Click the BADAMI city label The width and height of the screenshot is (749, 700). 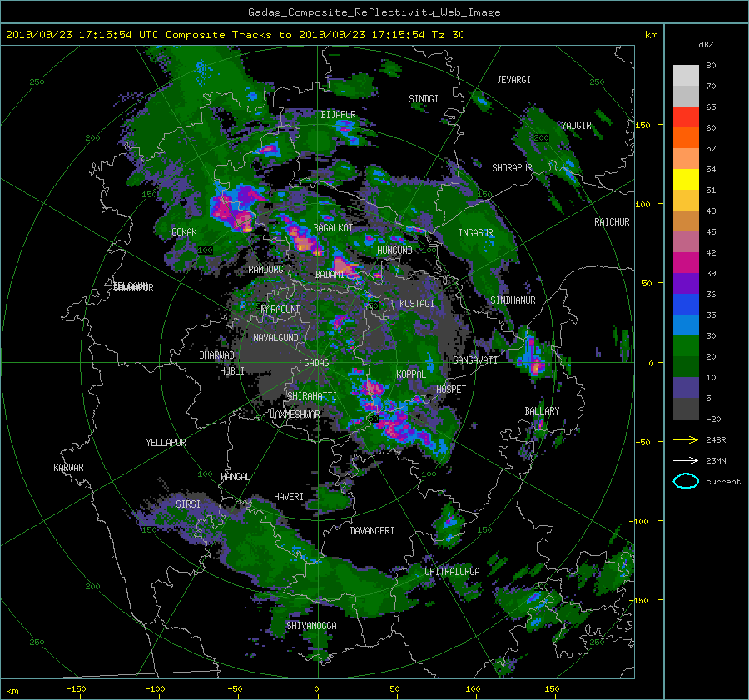point(330,275)
